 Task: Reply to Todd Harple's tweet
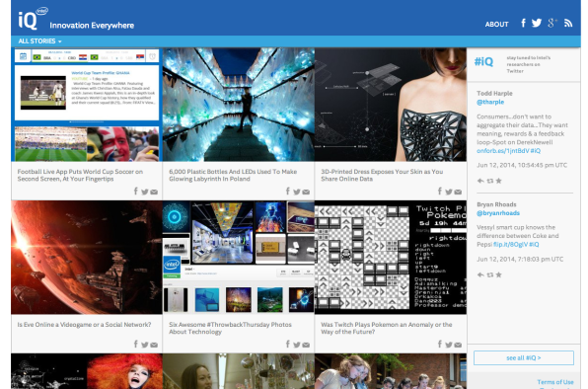[480, 181]
